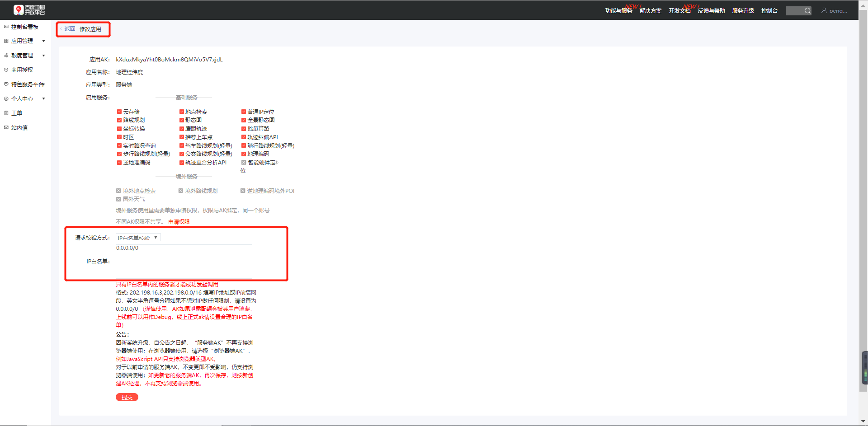Open 解决方案 in the top menu

tap(651, 11)
